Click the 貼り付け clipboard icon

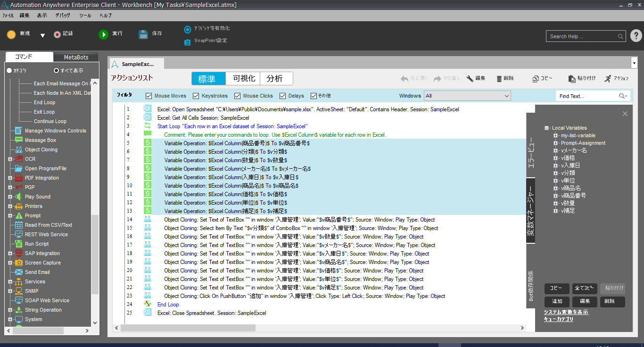coord(572,79)
